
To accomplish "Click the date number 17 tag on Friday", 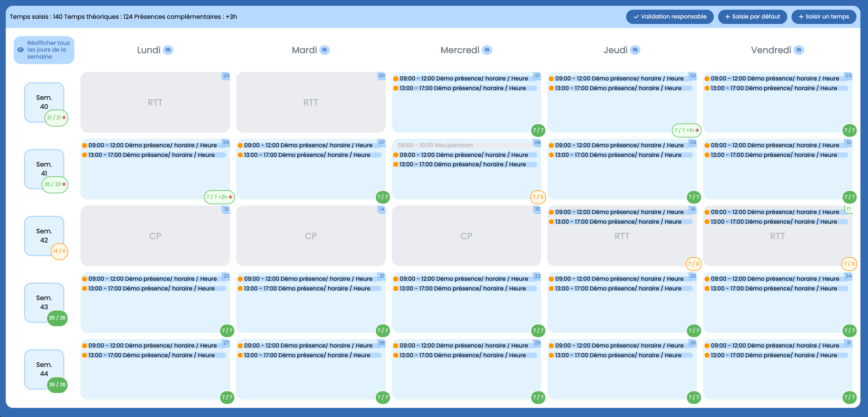I will point(848,209).
